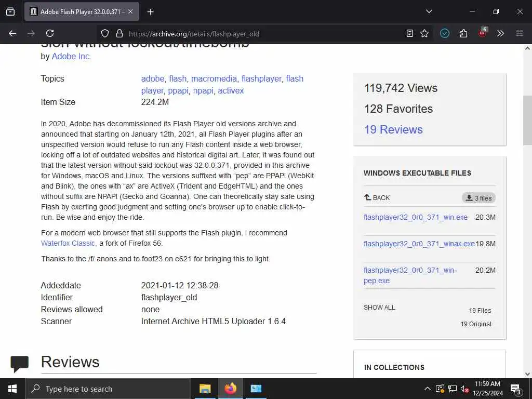Bookmark this page with the star
This screenshot has height=399, width=532.
424,33
